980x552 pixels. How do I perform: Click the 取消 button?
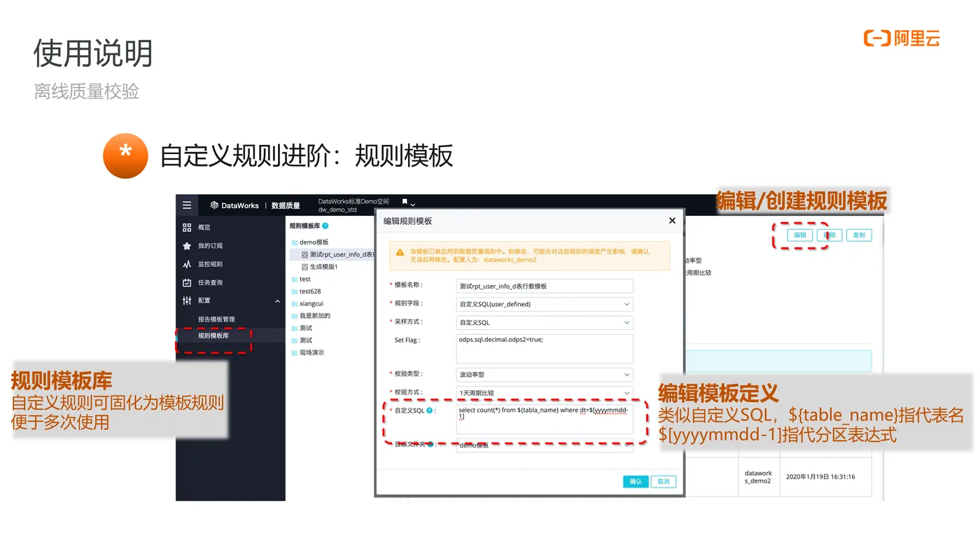[664, 481]
